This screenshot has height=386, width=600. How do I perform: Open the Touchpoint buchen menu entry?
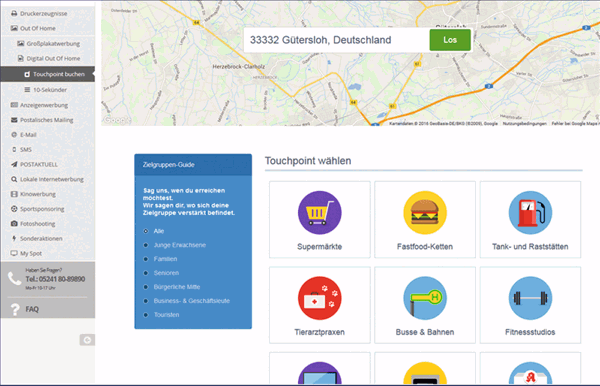tap(48, 74)
